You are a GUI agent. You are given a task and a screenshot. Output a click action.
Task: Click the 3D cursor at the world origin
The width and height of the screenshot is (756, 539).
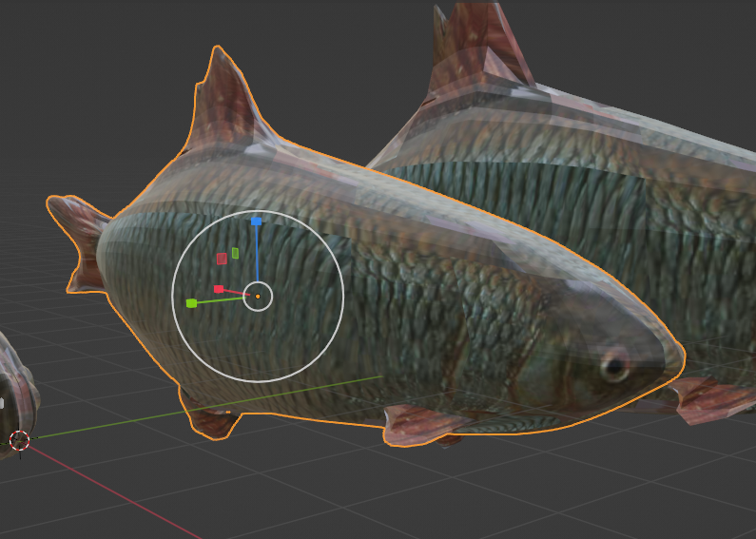[20, 440]
